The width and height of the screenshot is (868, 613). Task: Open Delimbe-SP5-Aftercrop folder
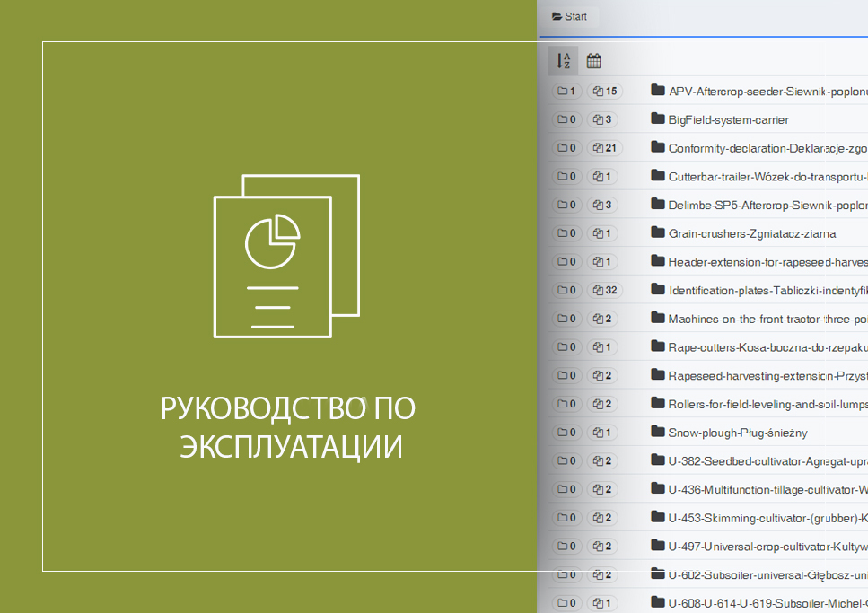click(767, 205)
